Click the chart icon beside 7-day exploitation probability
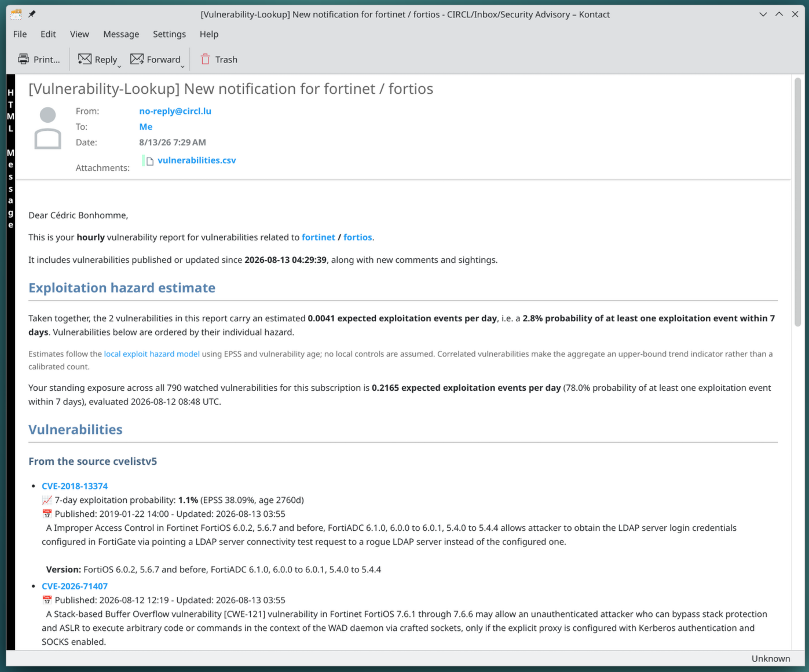This screenshot has height=672, width=809. (x=47, y=500)
